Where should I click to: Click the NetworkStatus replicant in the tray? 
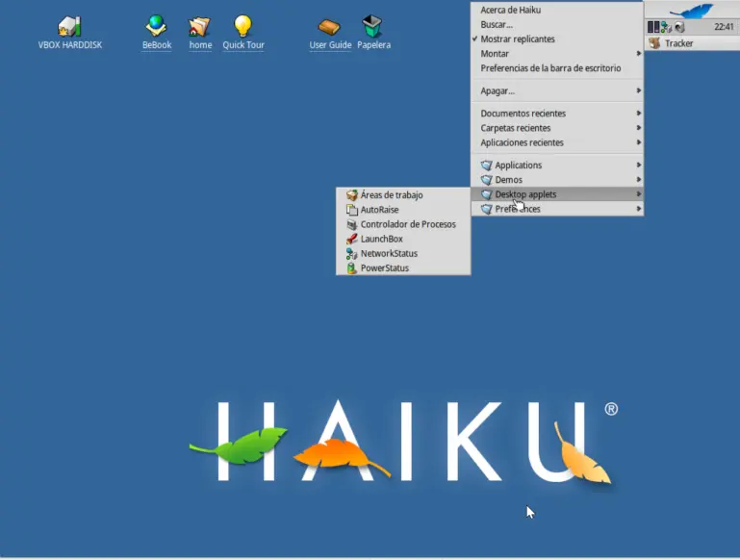click(666, 27)
